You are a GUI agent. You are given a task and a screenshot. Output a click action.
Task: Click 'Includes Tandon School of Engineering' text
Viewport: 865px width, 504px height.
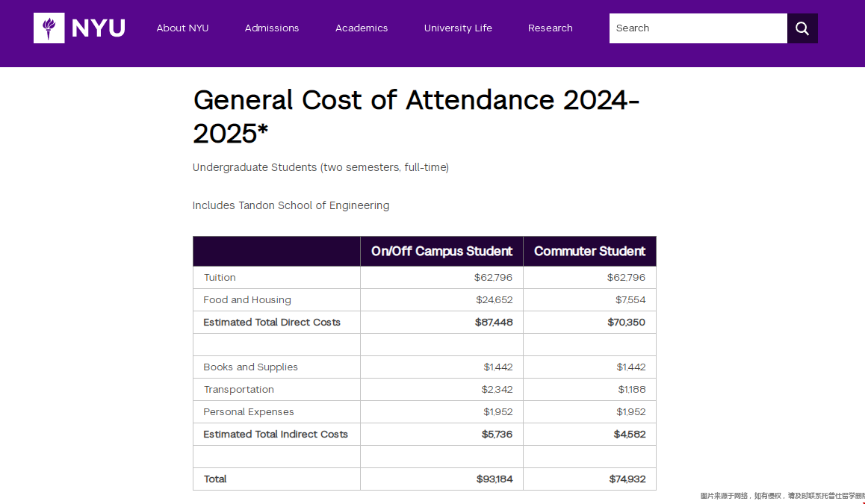tap(291, 205)
